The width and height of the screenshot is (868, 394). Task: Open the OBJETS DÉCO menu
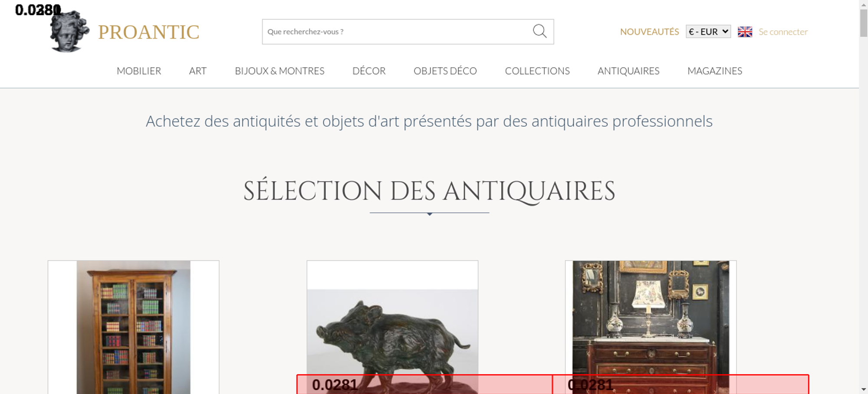point(445,71)
